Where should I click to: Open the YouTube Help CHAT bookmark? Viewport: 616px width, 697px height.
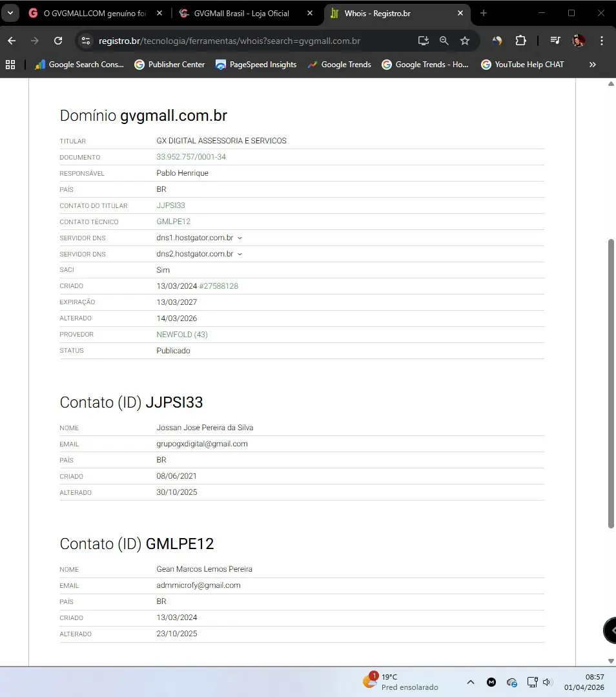click(522, 65)
